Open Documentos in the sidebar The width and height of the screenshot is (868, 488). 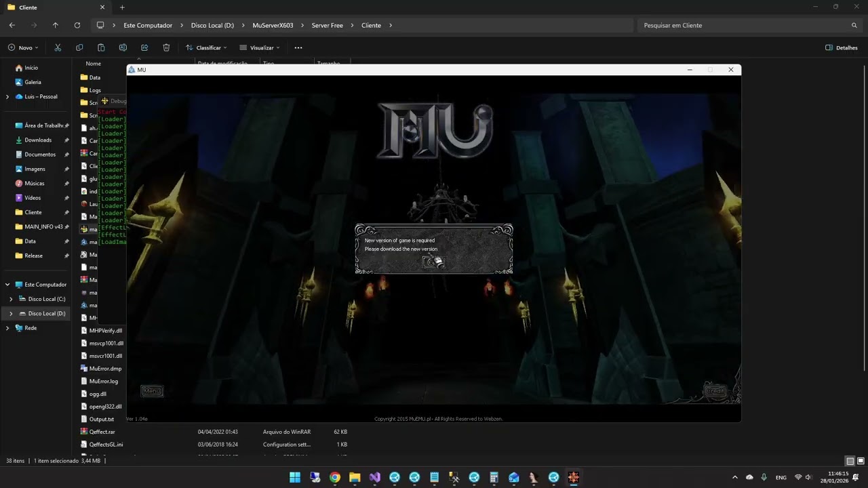click(x=40, y=155)
